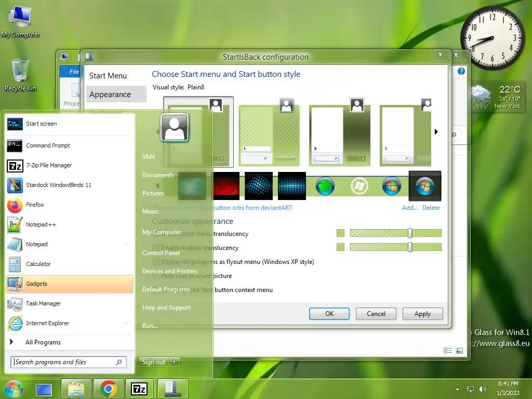Click the user account picture in start menu
The width and height of the screenshot is (532, 399).
[x=175, y=127]
